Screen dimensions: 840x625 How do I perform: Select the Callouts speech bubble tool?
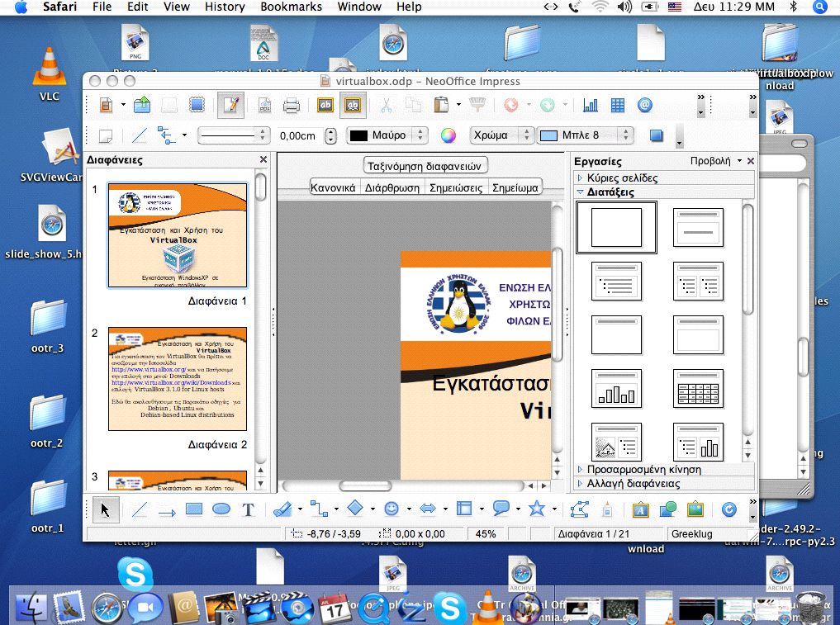click(501, 509)
